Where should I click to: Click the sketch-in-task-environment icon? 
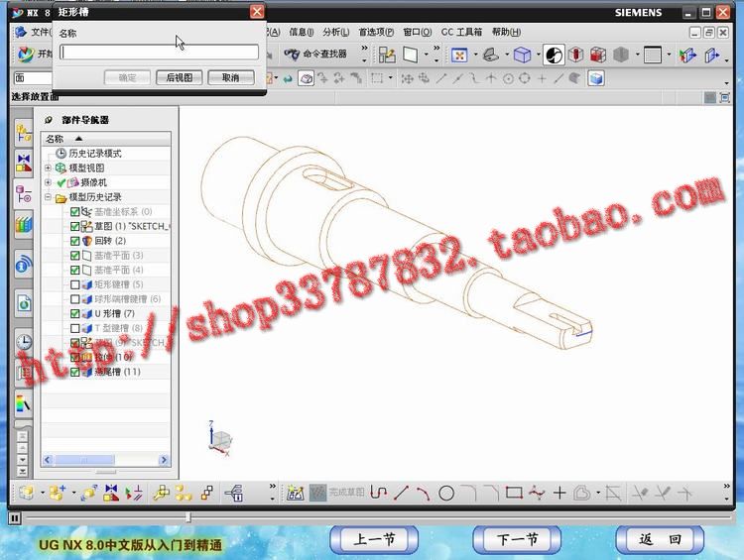[x=295, y=494]
